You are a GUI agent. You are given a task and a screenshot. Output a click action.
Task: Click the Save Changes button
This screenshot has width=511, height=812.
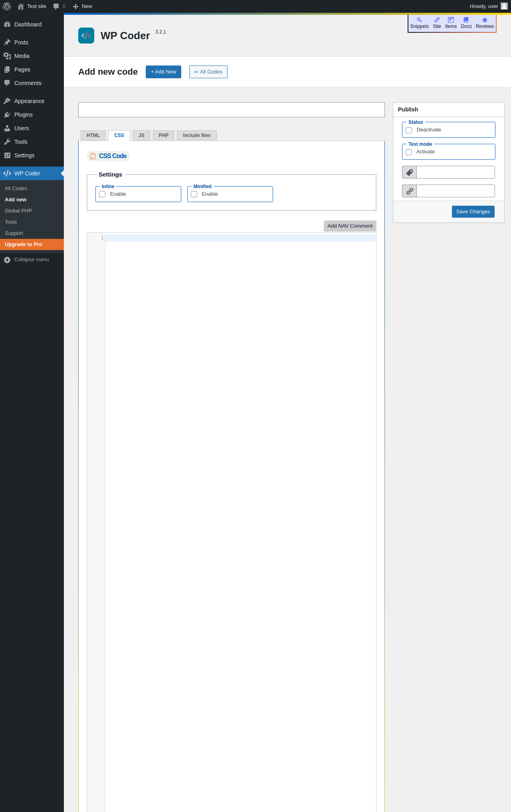473,212
